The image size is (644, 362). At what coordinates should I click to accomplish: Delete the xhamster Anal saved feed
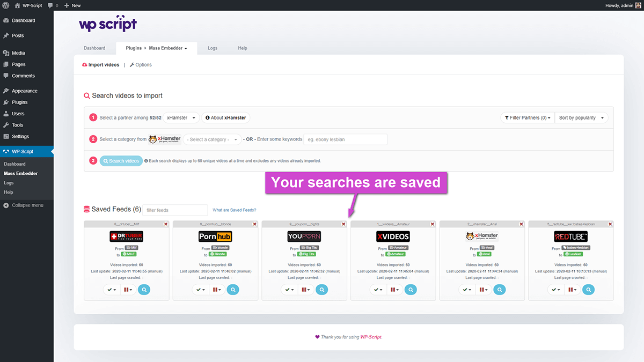[x=521, y=224]
